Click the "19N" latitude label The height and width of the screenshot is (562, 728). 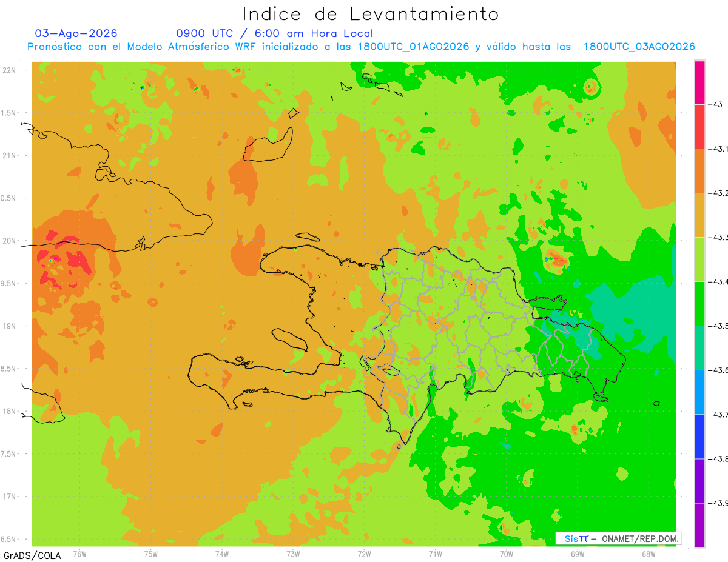pyautogui.click(x=10, y=326)
